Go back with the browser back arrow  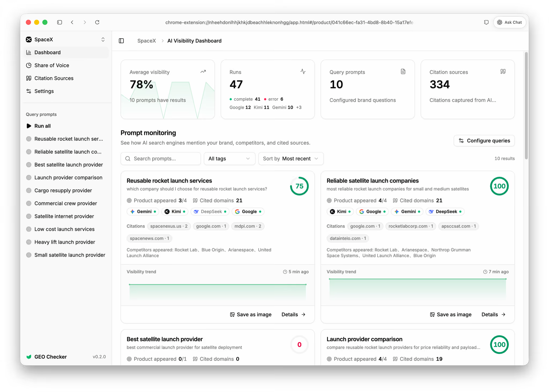coord(72,22)
